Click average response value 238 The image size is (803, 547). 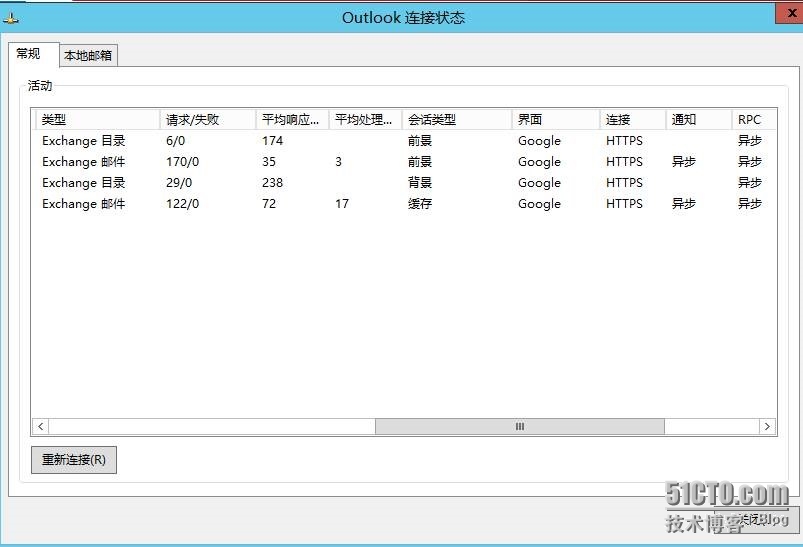point(272,183)
